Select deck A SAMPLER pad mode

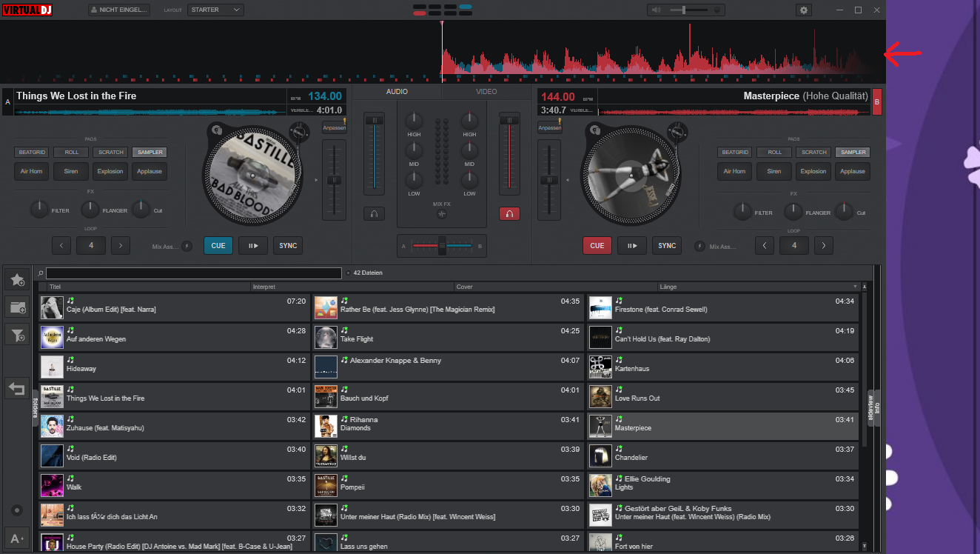click(x=150, y=152)
